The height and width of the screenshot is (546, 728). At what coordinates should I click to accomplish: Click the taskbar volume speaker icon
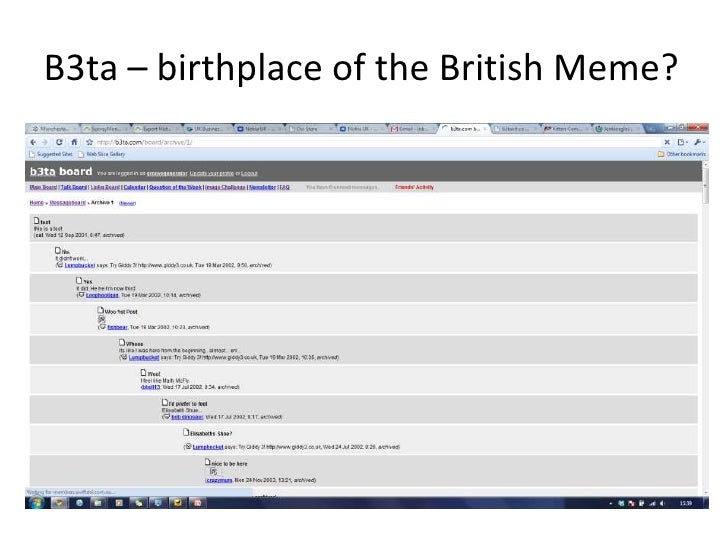point(662,503)
